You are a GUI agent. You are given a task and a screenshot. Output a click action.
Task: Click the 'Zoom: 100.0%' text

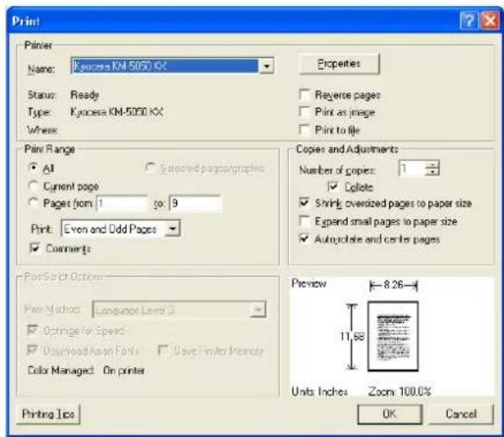(400, 391)
